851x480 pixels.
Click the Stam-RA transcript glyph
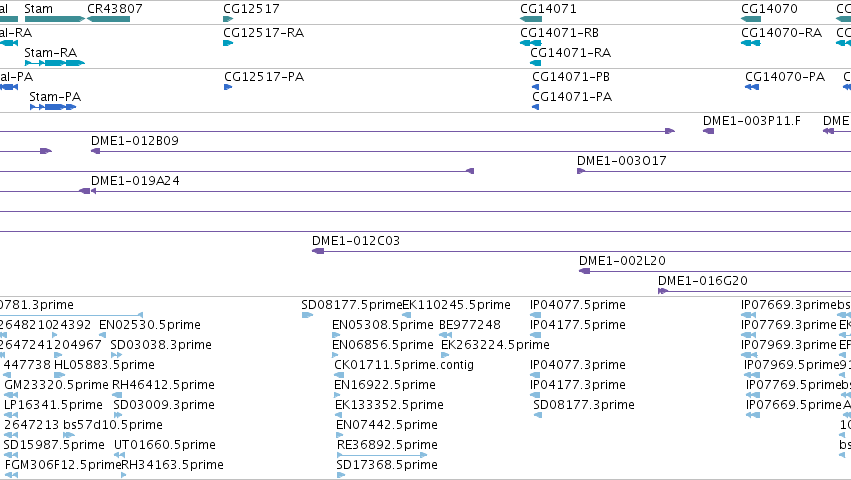(55, 63)
